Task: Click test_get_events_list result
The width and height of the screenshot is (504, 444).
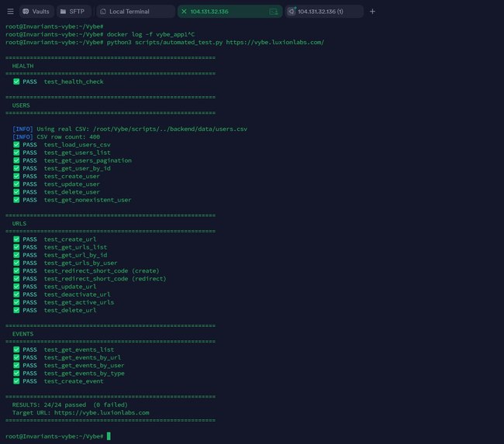Action: pos(64,349)
